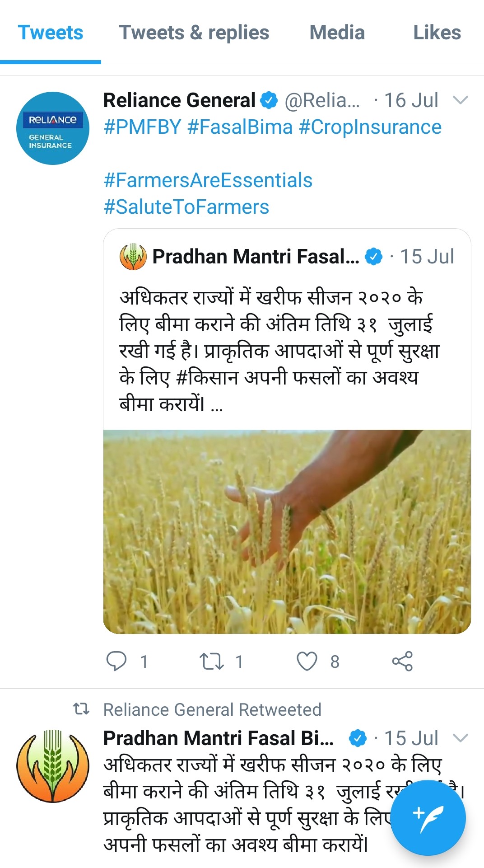The width and height of the screenshot is (484, 868).
Task: Open the Media tab
Action: [x=337, y=33]
